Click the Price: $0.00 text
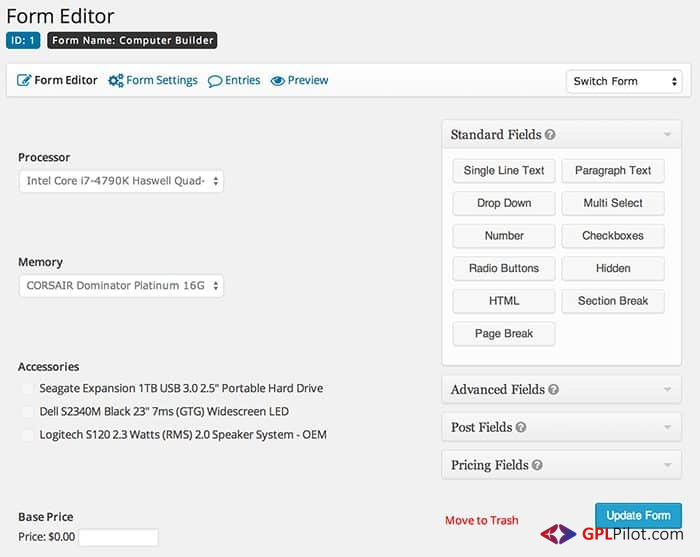 [46, 536]
